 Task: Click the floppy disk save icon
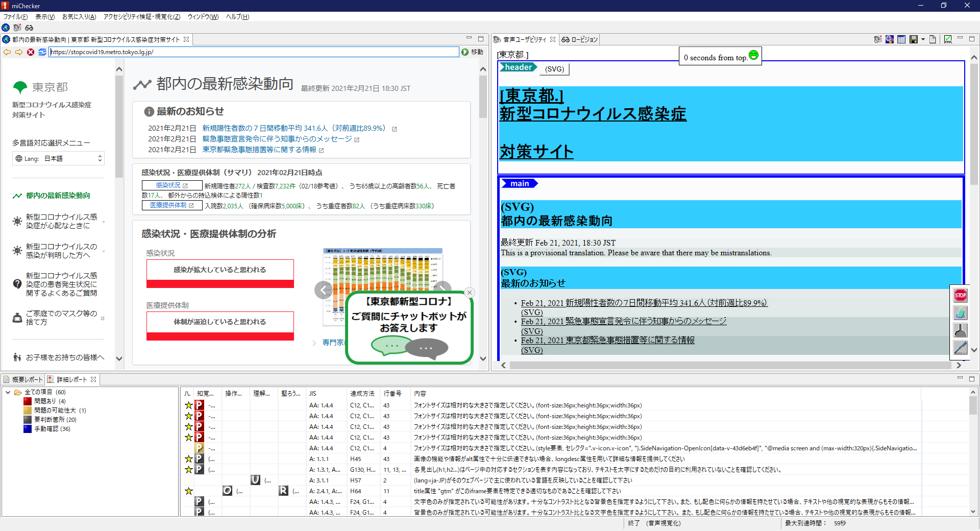[x=914, y=39]
